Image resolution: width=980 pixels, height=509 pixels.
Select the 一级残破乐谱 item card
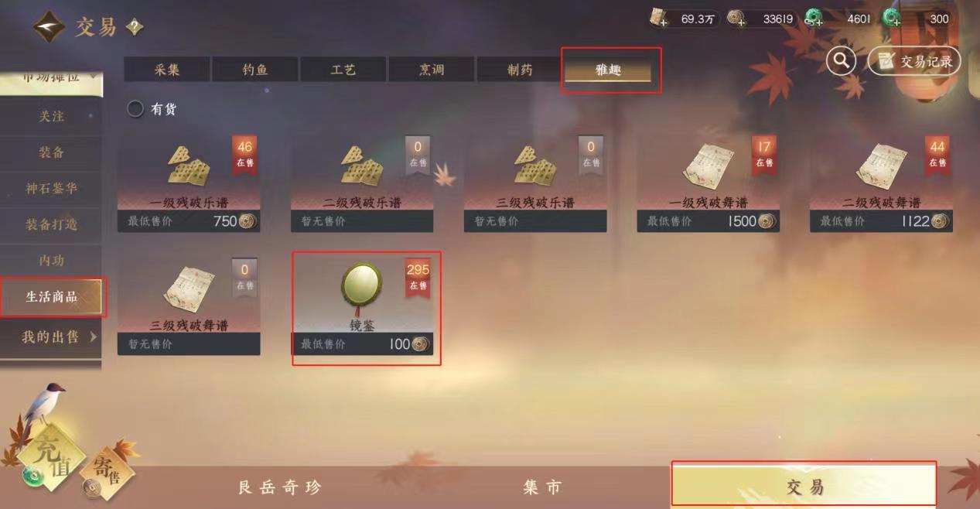(x=189, y=183)
